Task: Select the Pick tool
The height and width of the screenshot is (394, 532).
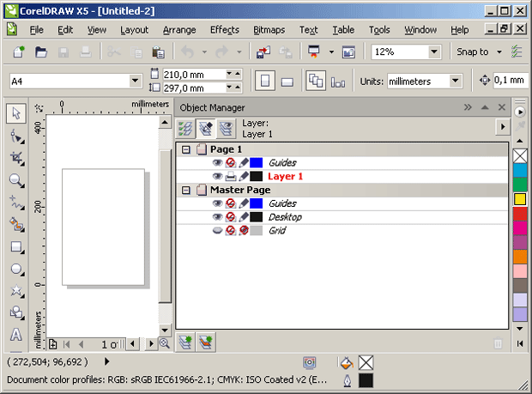Action: click(16, 113)
